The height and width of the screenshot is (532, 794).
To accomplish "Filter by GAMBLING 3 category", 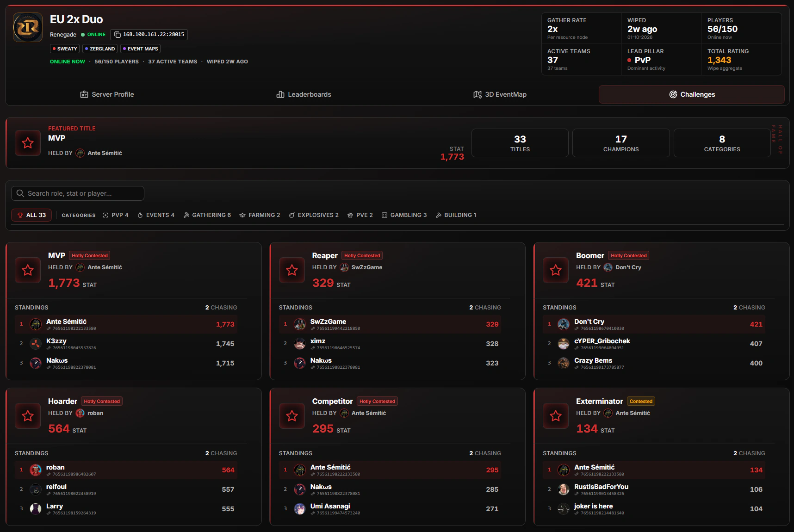I will 404,215.
